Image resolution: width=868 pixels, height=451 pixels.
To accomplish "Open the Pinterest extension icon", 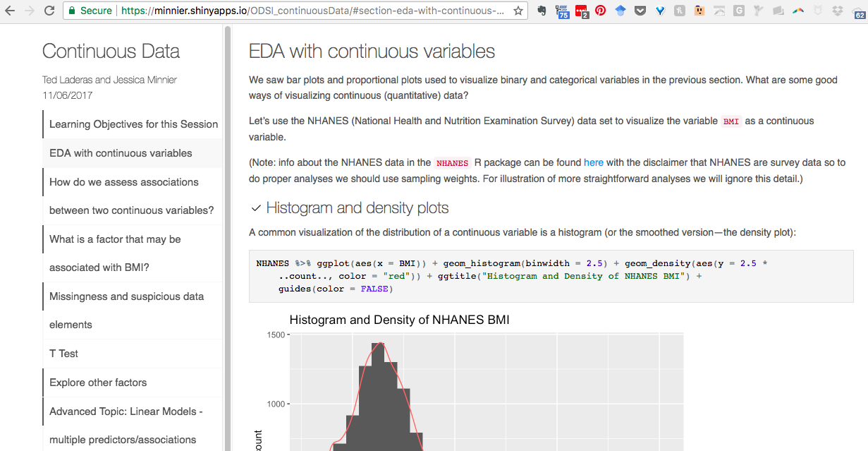I will 600,11.
